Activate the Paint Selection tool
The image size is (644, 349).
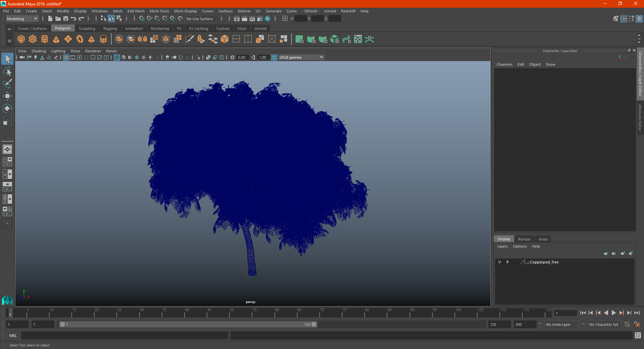[7, 84]
